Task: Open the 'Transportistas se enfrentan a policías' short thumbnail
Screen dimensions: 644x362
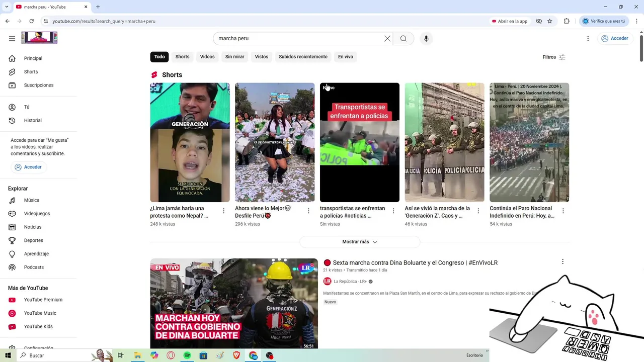Action: [x=360, y=142]
